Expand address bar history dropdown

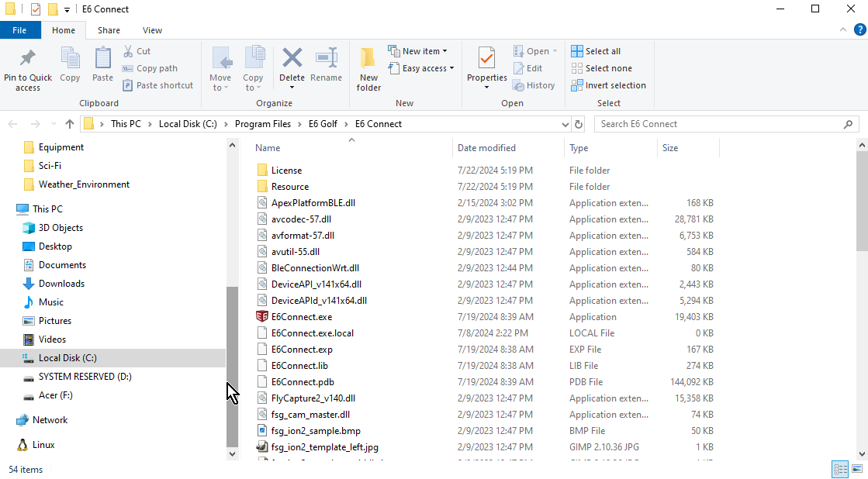[x=565, y=124]
